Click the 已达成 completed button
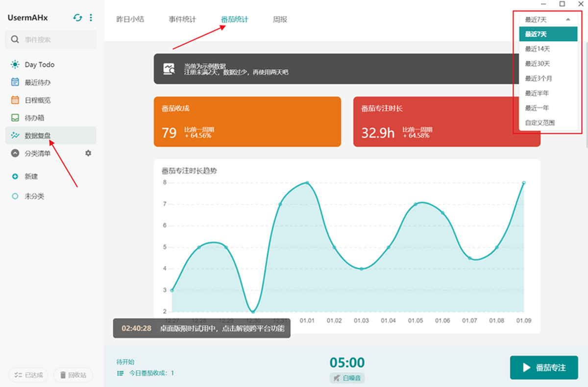 coord(29,375)
